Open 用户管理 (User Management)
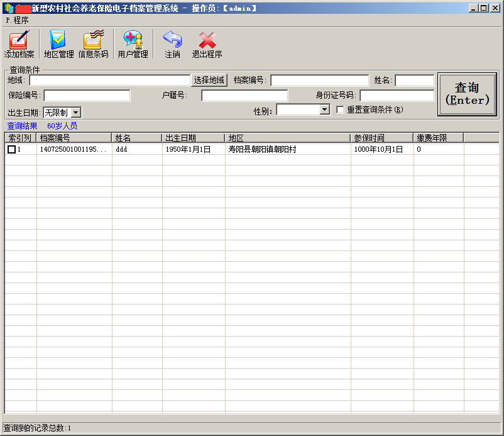Viewport: 504px width, 436px height. [133, 40]
